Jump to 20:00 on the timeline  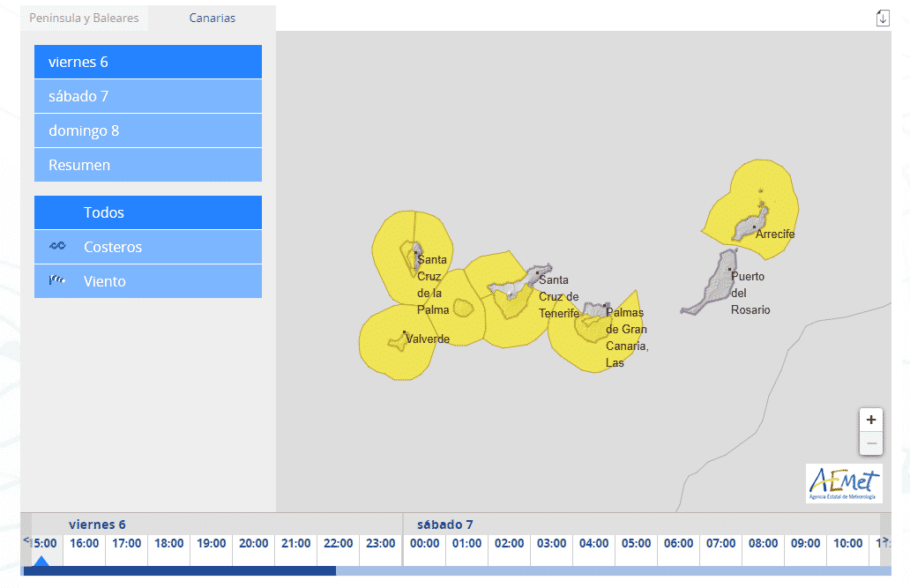(253, 544)
